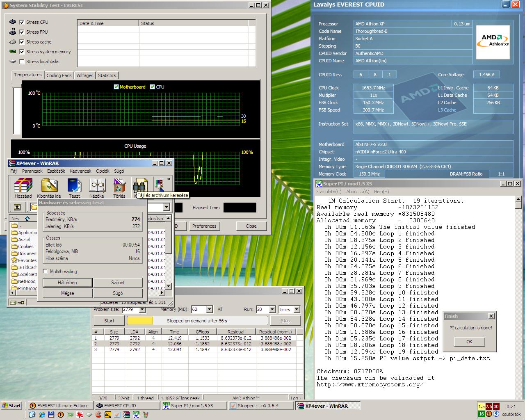Open the Eszközök menu in WinRAR

pos(56,171)
